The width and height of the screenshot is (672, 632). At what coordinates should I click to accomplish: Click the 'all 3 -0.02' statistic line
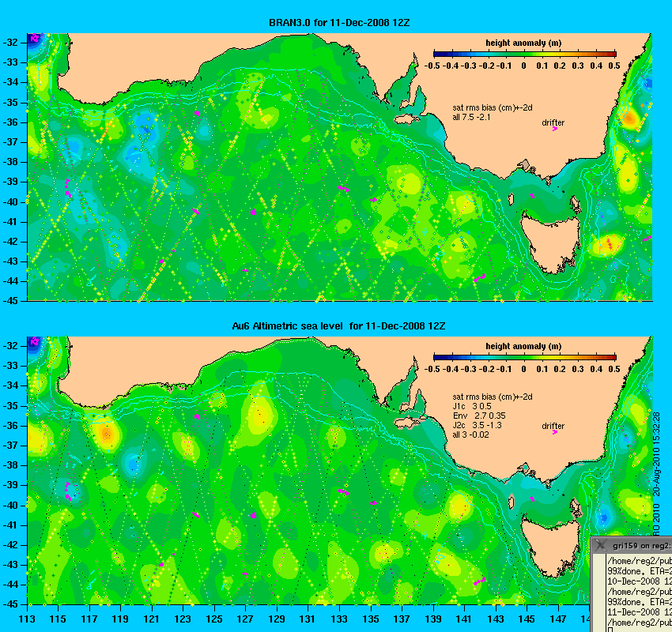coord(470,434)
